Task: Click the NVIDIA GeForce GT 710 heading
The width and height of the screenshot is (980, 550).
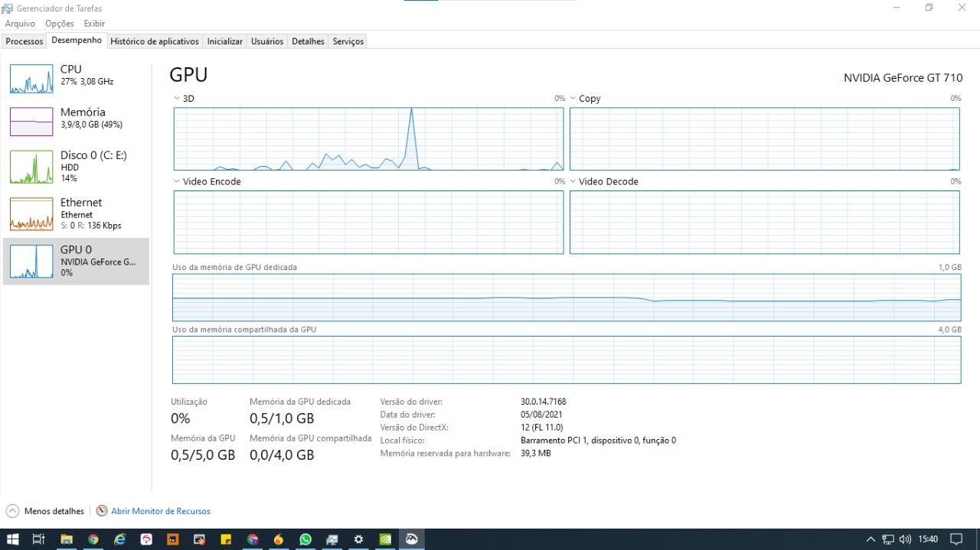Action: [903, 78]
